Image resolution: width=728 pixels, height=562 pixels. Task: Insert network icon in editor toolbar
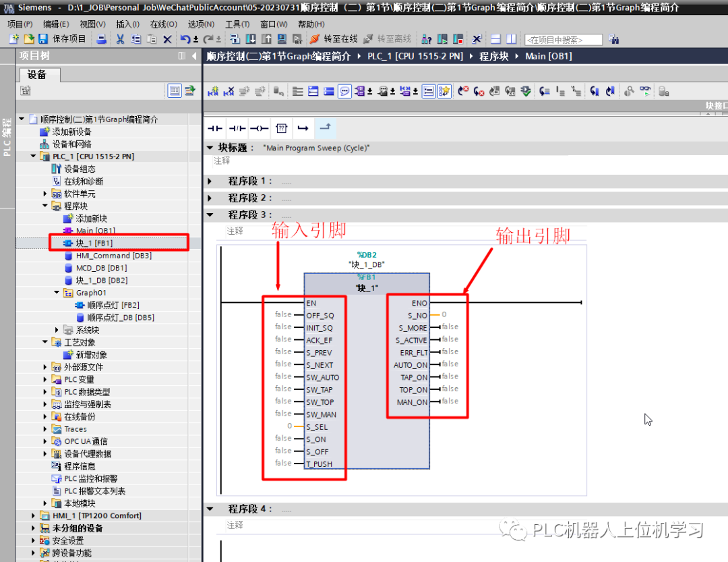pyautogui.click(x=213, y=91)
